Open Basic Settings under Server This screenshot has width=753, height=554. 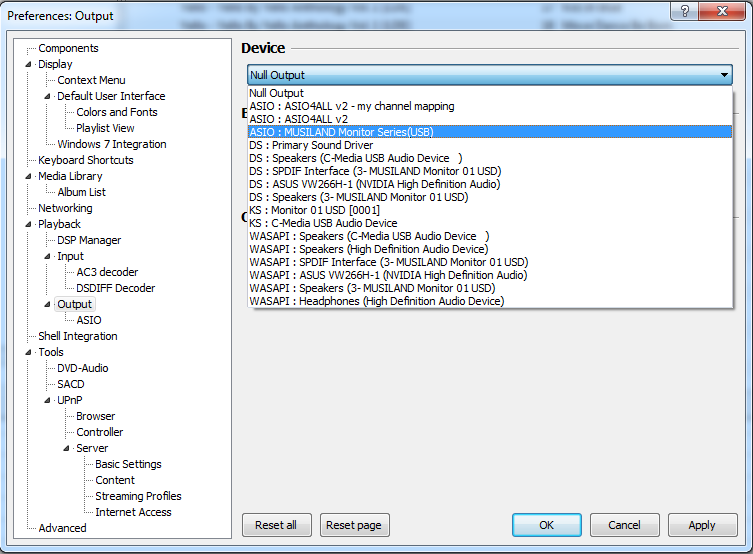128,464
